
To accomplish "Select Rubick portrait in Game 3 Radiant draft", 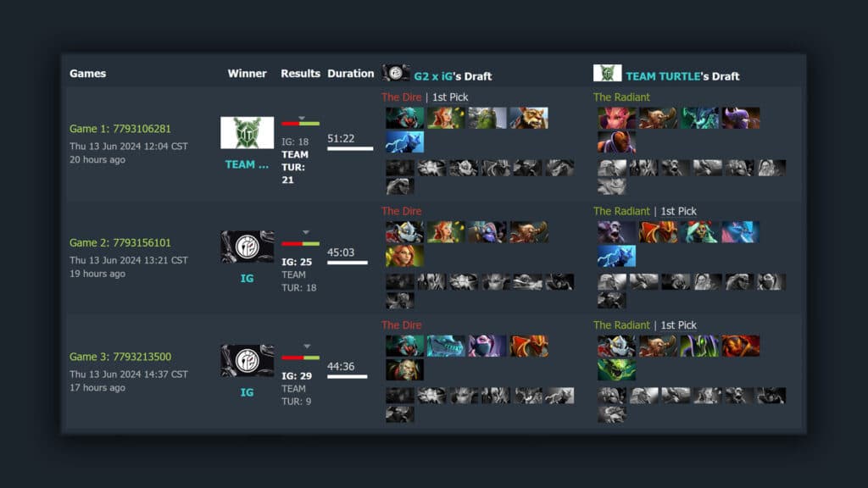I will tap(699, 346).
